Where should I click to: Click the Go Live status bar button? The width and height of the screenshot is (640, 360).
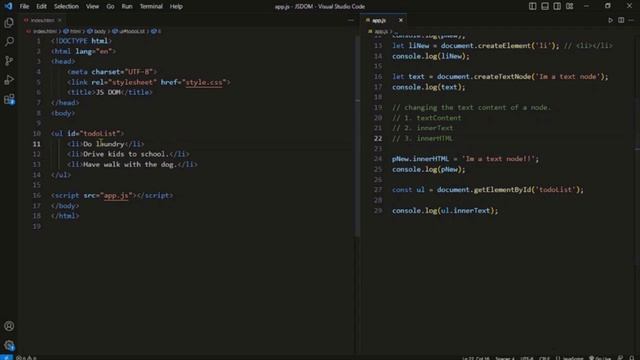[x=600, y=358]
